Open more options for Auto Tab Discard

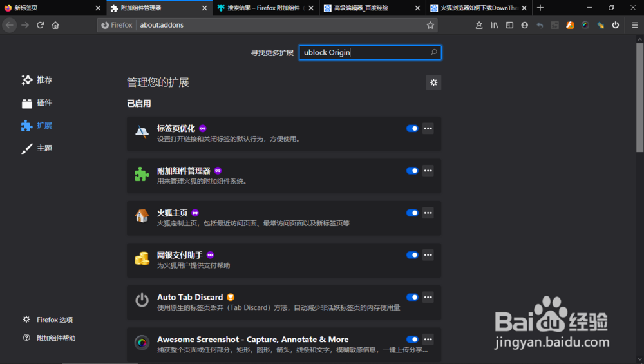pyautogui.click(x=428, y=297)
